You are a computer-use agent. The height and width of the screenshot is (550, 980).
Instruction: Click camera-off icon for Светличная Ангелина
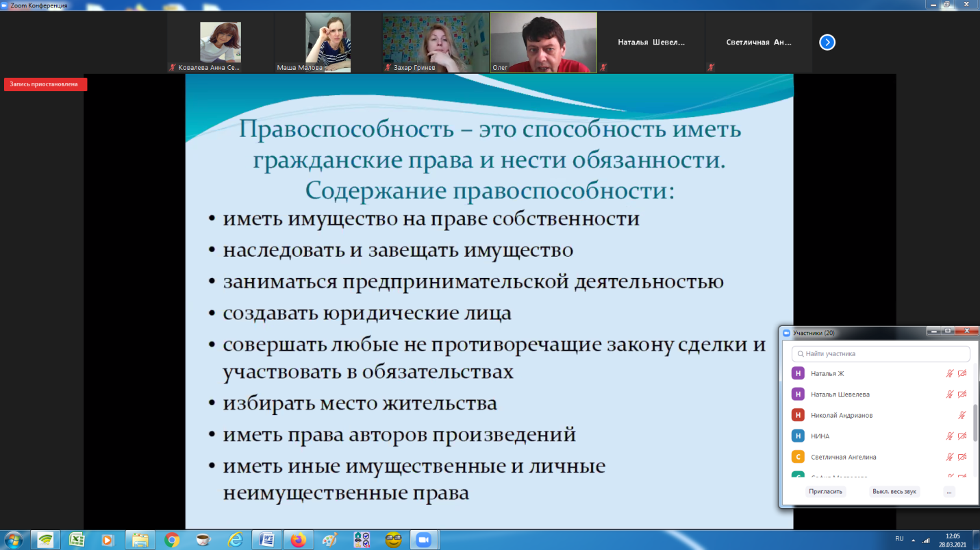pos(962,457)
